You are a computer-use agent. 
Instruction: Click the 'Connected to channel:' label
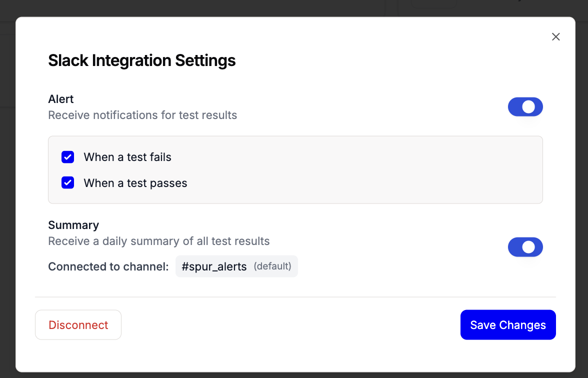pos(108,266)
